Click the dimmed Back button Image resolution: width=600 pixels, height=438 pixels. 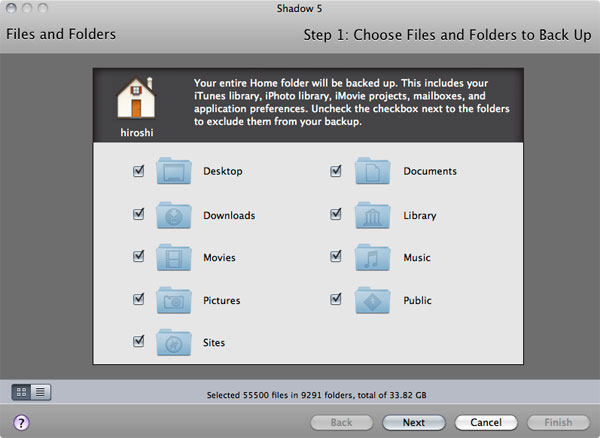341,422
